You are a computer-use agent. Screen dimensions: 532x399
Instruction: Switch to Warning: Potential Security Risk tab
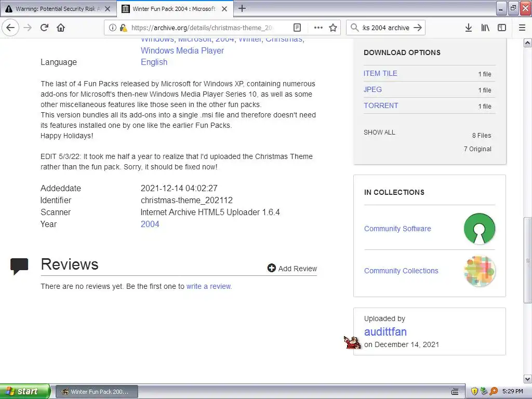pyautogui.click(x=58, y=9)
